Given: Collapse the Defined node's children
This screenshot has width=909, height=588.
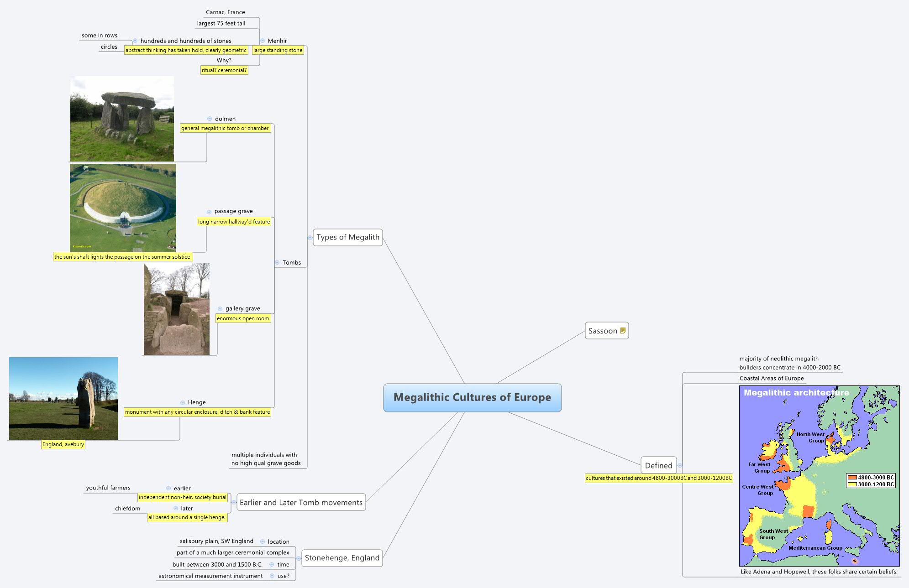Looking at the screenshot, I should 680,465.
